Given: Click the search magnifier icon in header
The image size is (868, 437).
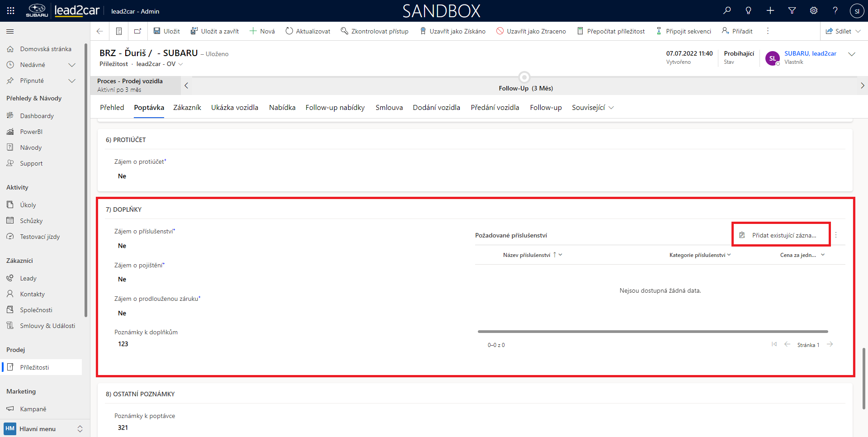Looking at the screenshot, I should click(727, 11).
